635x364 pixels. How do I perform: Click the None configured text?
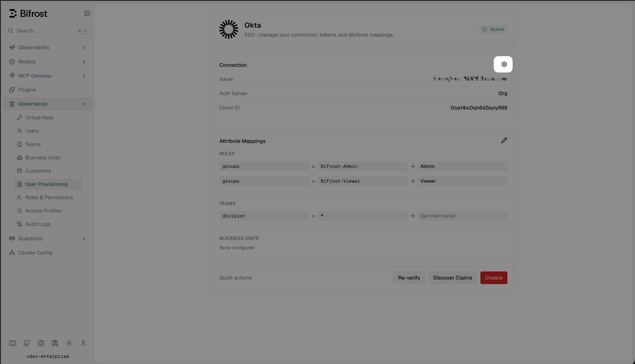click(x=237, y=248)
